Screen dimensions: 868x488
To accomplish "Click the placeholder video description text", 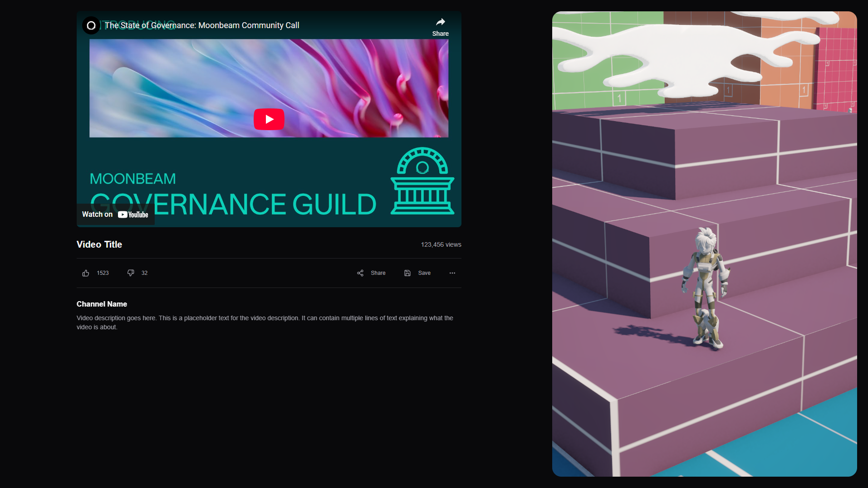I will [x=265, y=322].
